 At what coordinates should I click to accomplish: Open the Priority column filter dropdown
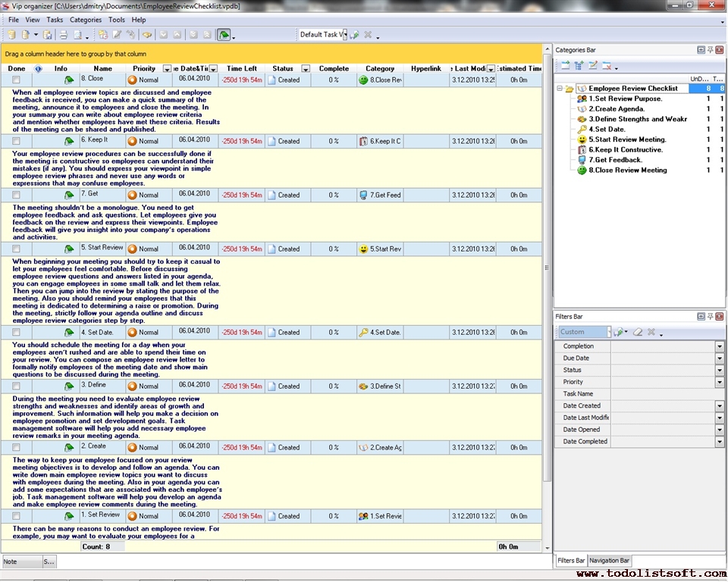point(167,69)
